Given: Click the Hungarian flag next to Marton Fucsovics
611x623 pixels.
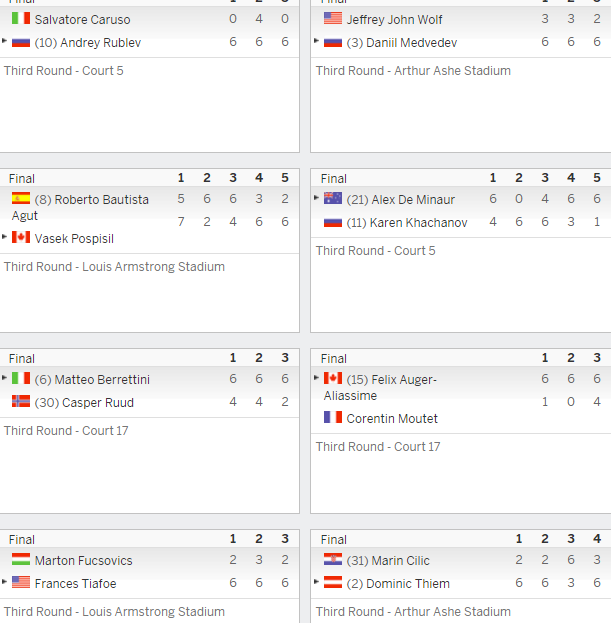Looking at the screenshot, I should (x=21, y=559).
